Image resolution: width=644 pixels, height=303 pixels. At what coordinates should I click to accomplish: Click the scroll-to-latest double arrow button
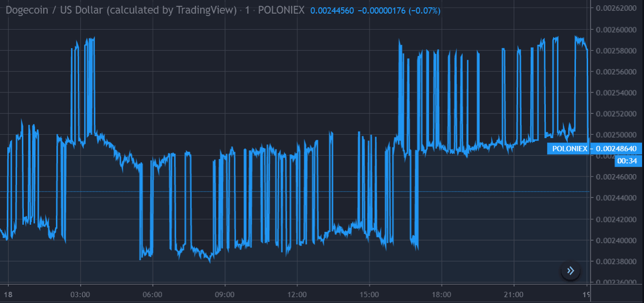(571, 270)
